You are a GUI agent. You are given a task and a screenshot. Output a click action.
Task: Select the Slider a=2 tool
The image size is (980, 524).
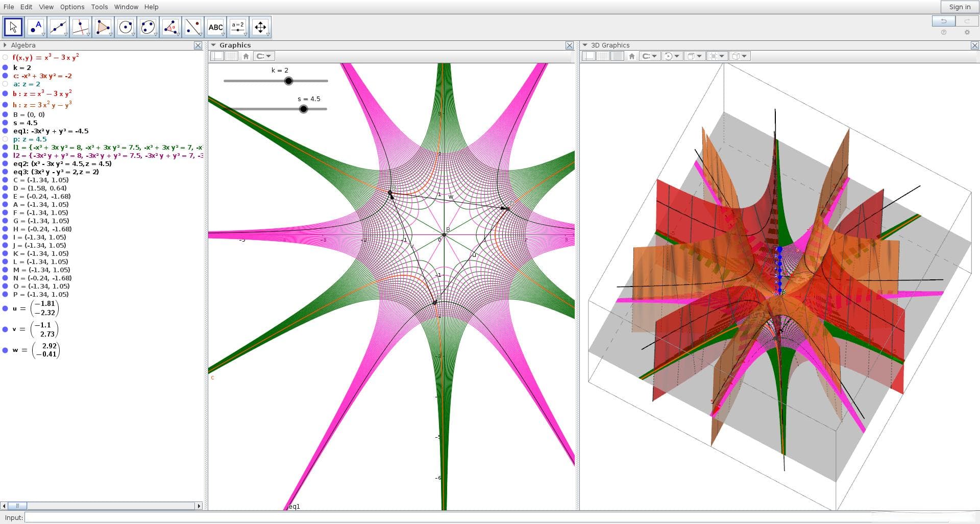[238, 27]
